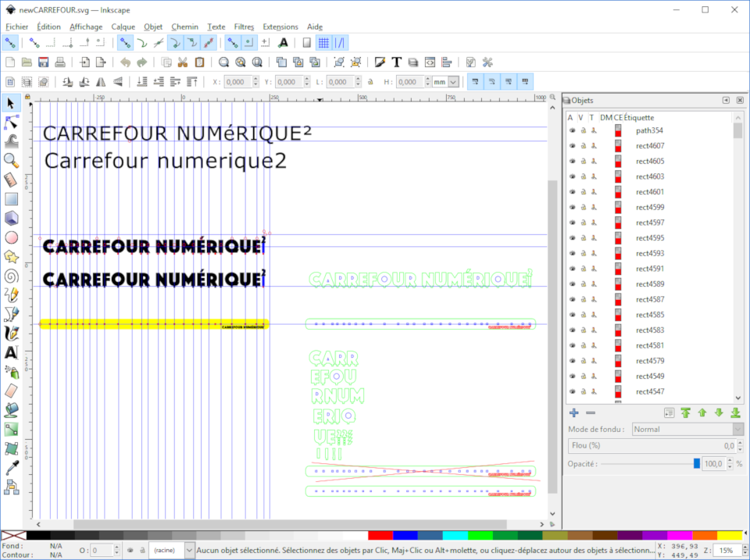Toggle snapping to grid button
Screen dimensions: 750x560
323,43
